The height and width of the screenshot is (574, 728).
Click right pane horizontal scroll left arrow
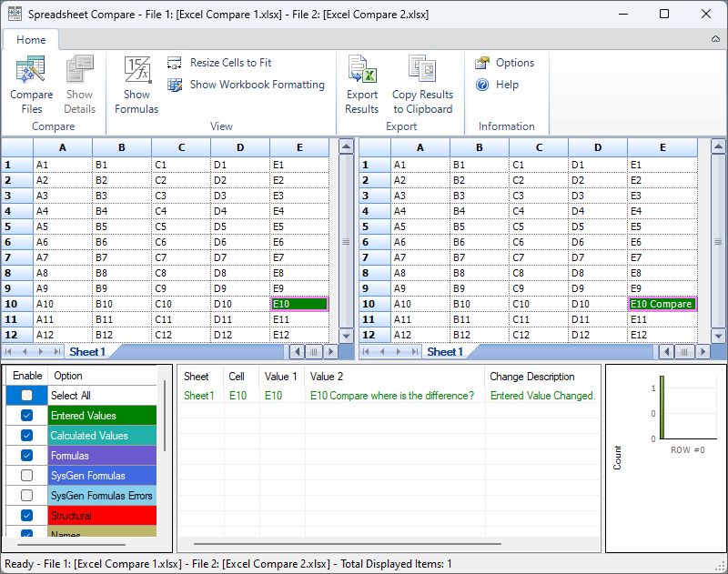click(668, 352)
